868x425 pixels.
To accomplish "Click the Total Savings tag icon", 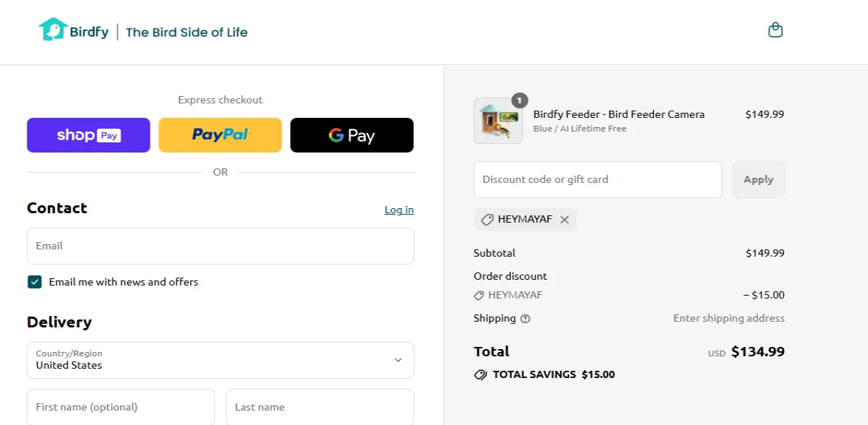I will [x=480, y=375].
